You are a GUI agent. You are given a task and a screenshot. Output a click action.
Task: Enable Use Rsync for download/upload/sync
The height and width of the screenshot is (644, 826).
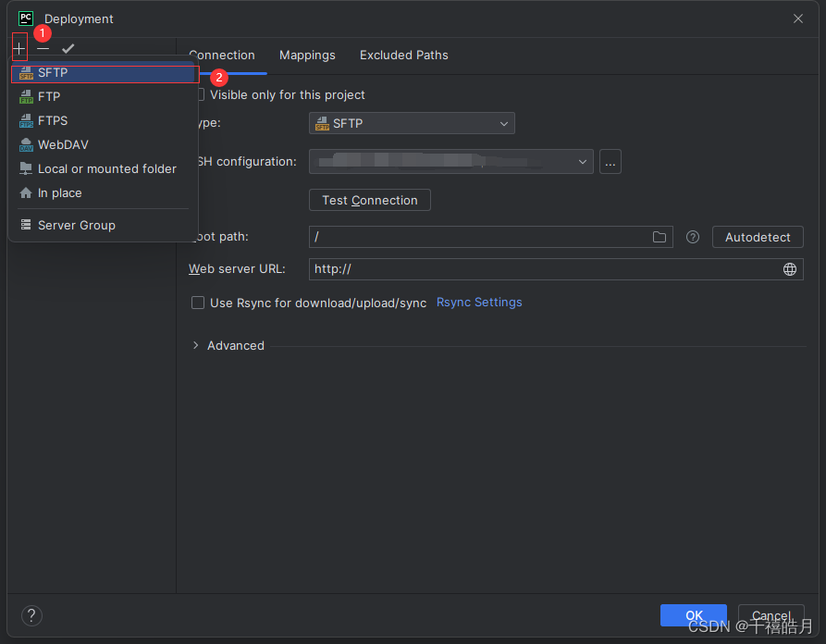pyautogui.click(x=198, y=303)
